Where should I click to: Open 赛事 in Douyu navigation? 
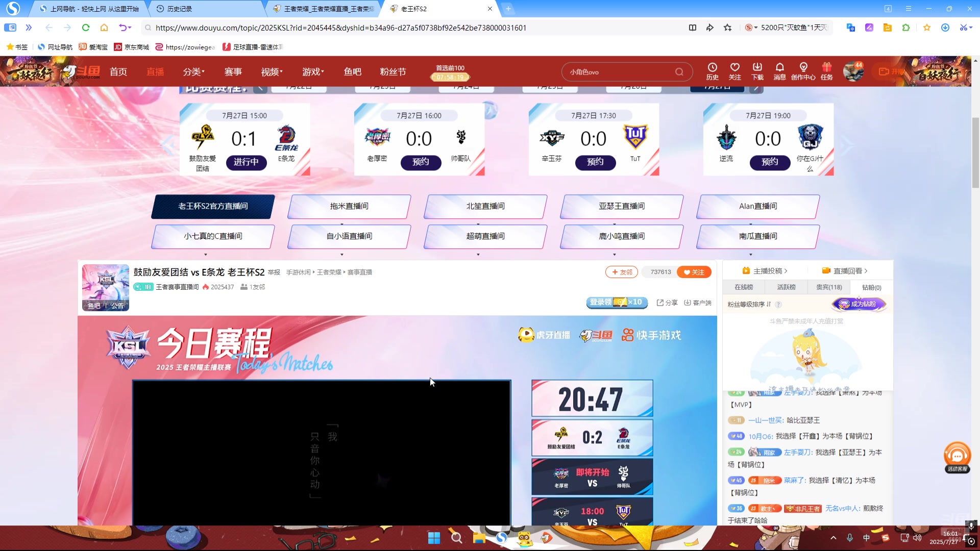pyautogui.click(x=233, y=72)
